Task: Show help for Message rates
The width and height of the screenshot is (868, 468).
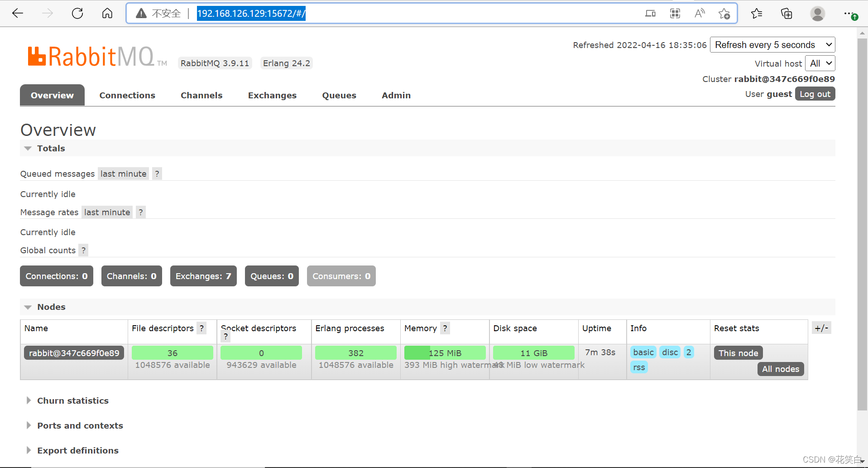Action: (141, 212)
